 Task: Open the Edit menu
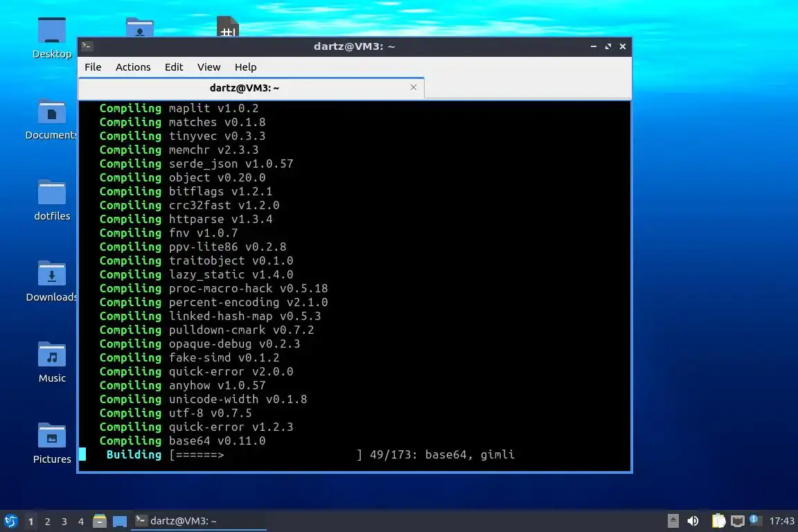pos(174,67)
